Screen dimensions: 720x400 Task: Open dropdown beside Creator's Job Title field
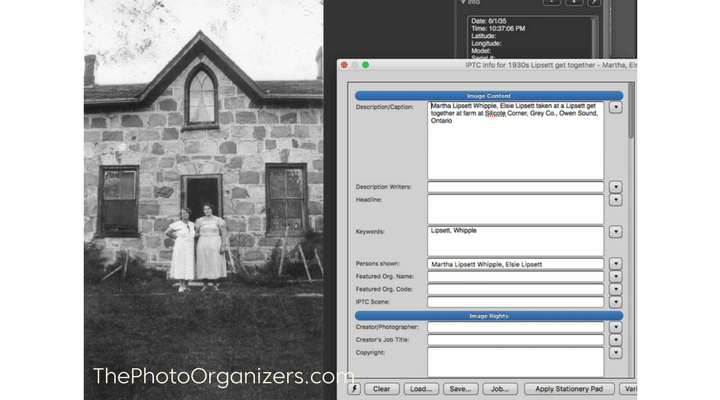[x=616, y=340]
